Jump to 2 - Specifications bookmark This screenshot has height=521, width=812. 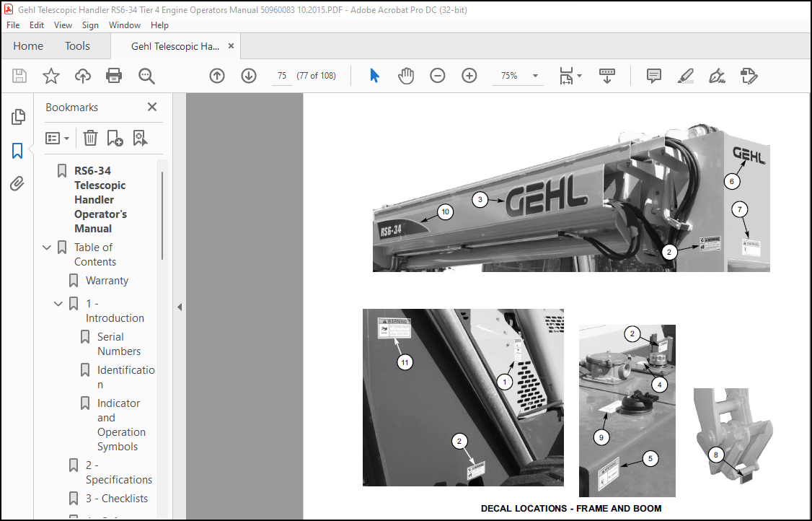click(119, 472)
